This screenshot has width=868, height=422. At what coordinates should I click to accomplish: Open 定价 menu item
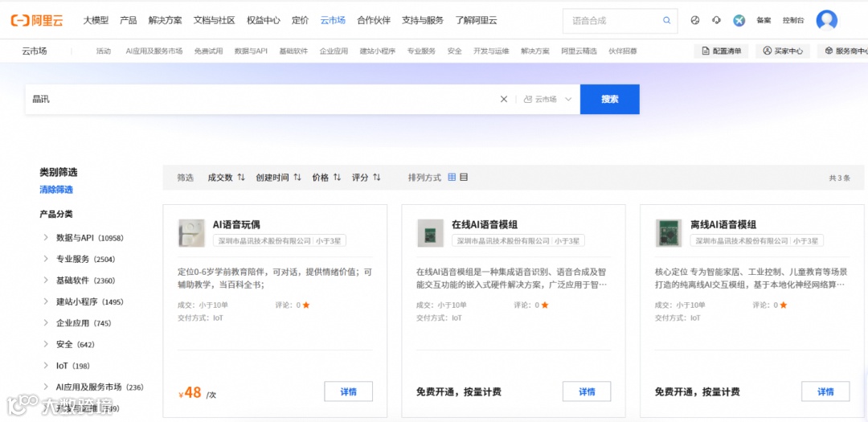300,20
